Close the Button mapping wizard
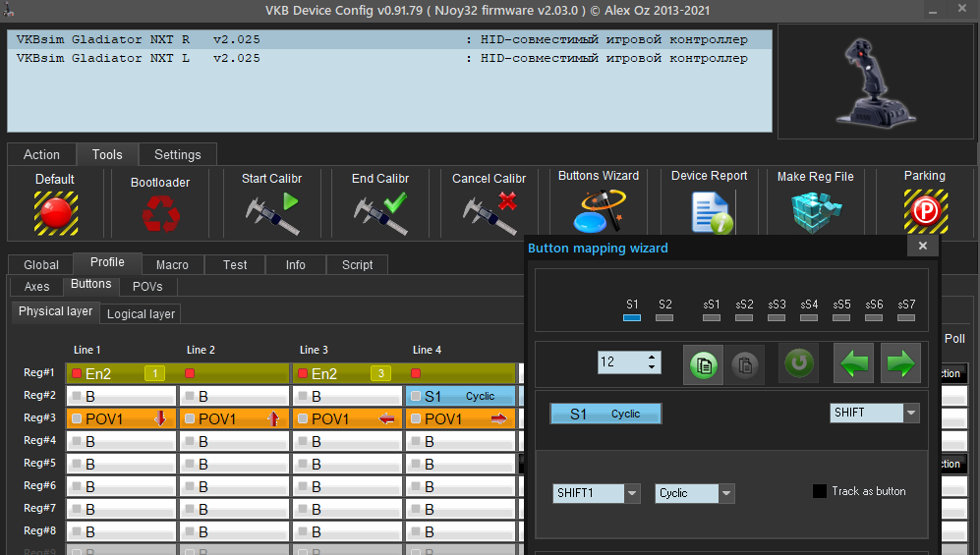The height and width of the screenshot is (555, 980). tap(923, 246)
